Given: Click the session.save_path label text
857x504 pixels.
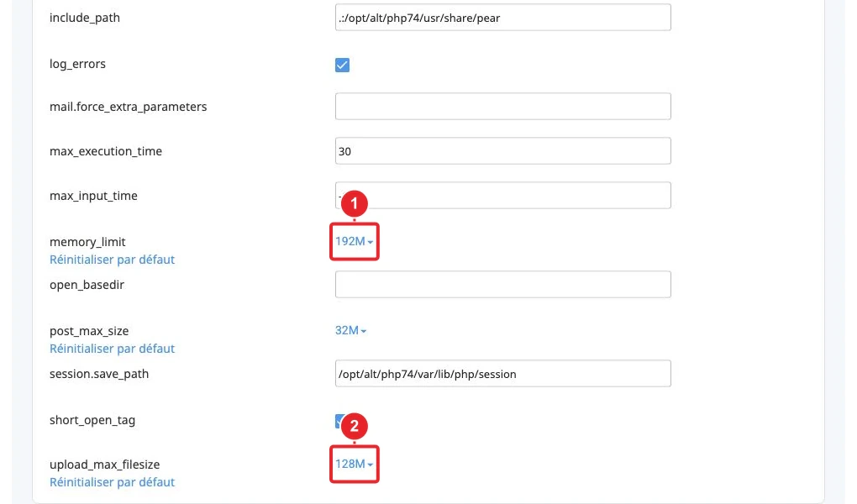Looking at the screenshot, I should (x=99, y=374).
